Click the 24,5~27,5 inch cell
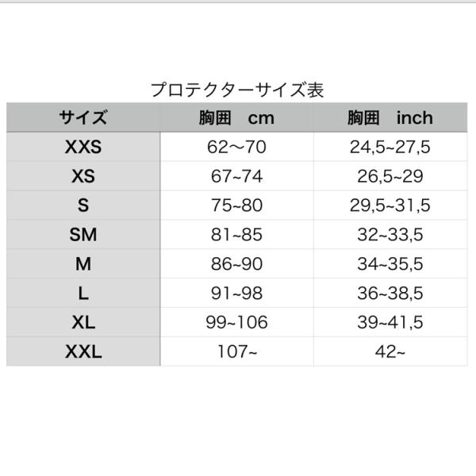 (x=390, y=147)
